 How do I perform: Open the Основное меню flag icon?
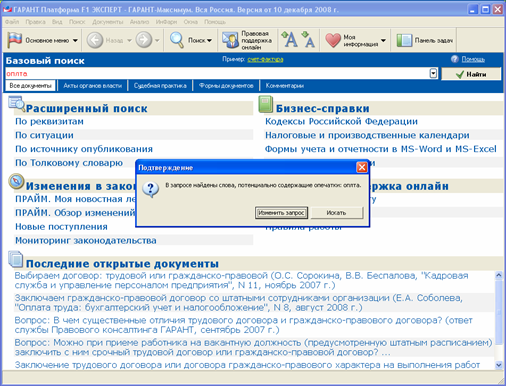pyautogui.click(x=15, y=40)
